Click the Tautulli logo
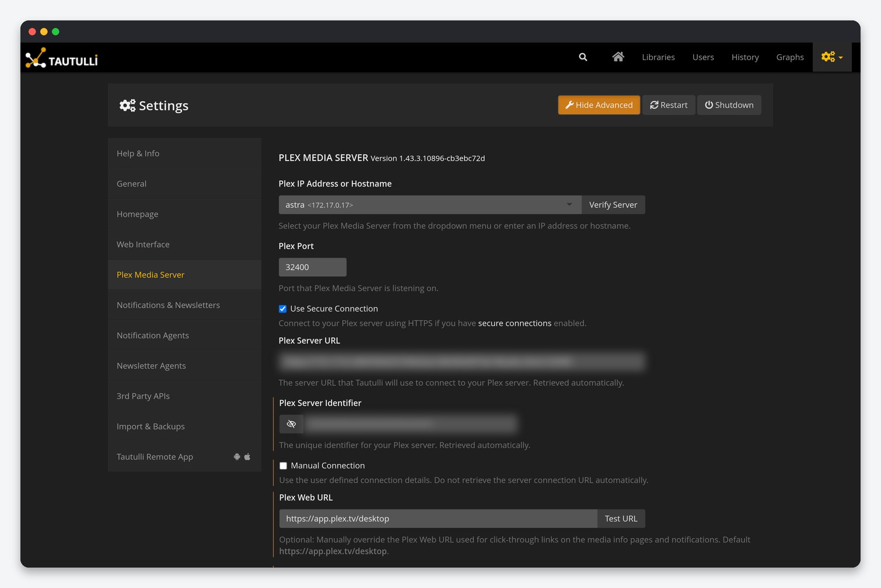Image resolution: width=881 pixels, height=588 pixels. click(x=62, y=58)
